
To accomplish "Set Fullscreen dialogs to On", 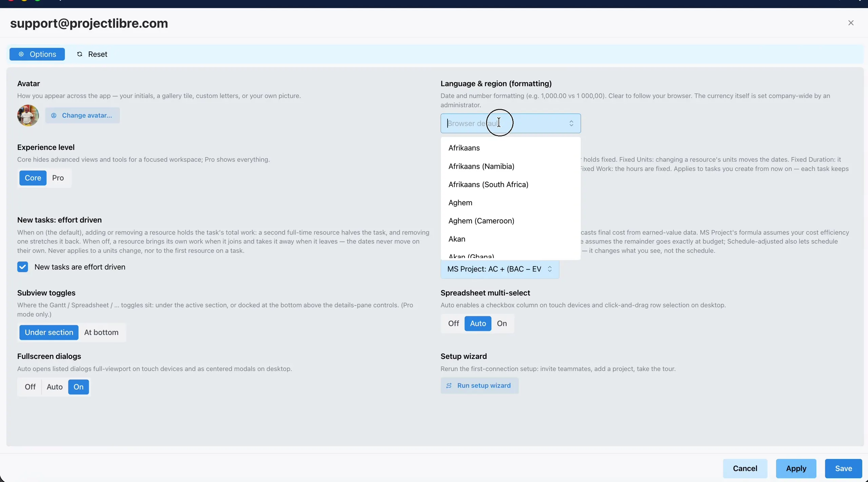I will 78,387.
